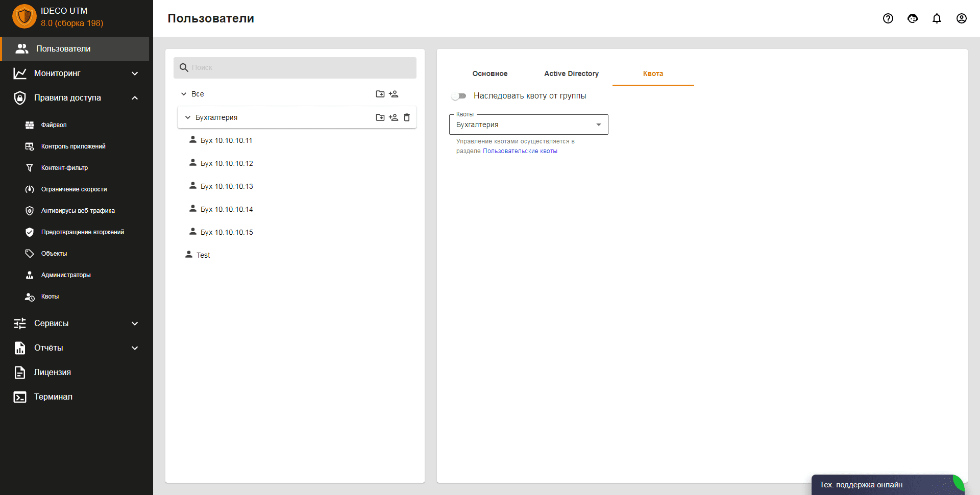Enable Наследовать квоту от группы switch

point(459,96)
